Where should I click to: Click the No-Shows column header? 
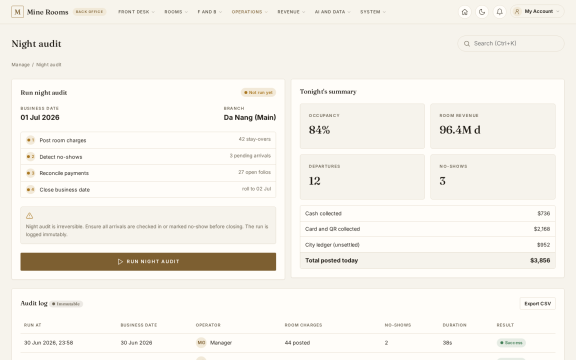(398, 325)
